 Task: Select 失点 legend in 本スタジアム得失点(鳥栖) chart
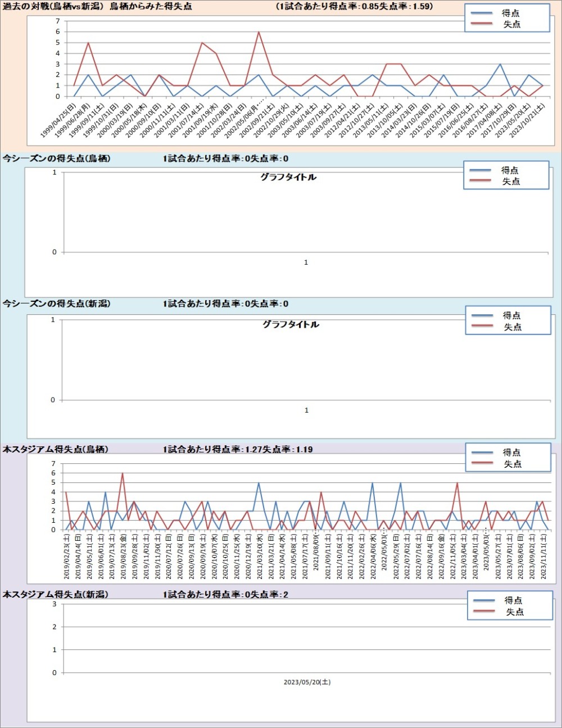point(512,464)
